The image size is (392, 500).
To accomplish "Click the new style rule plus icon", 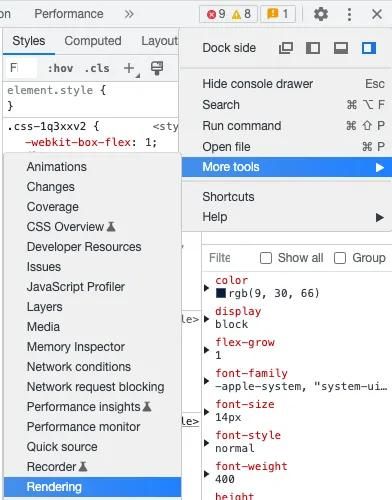I will click(129, 68).
